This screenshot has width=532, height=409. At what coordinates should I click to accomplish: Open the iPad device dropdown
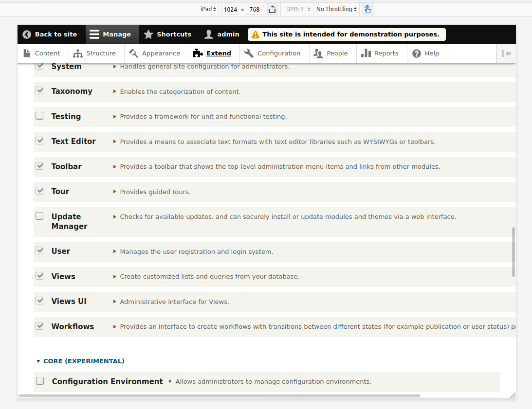pos(208,9)
